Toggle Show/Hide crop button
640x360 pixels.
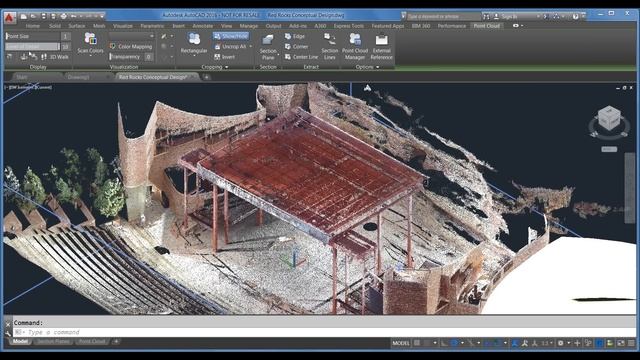(x=231, y=36)
